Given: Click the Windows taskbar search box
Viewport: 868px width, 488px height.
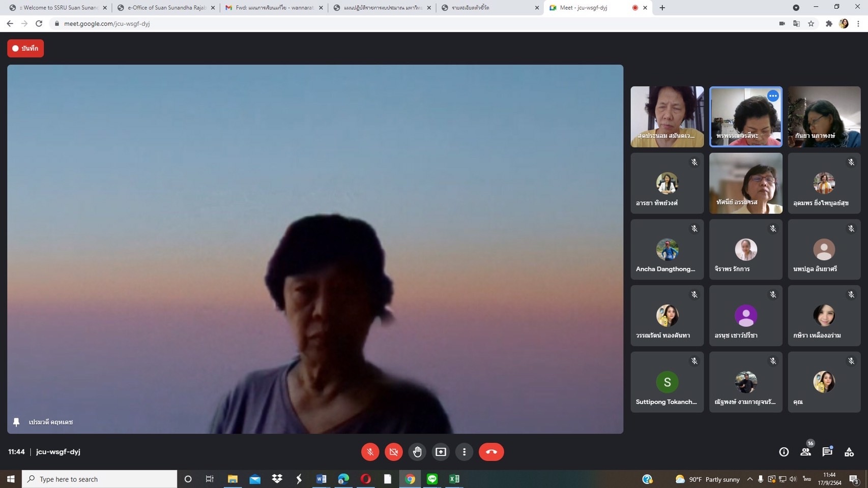Looking at the screenshot, I should tap(100, 479).
